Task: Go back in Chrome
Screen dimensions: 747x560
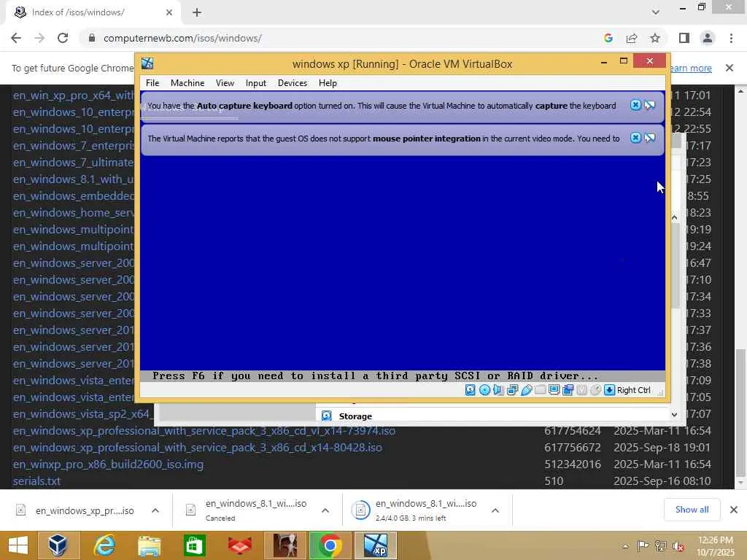Action: tap(16, 38)
